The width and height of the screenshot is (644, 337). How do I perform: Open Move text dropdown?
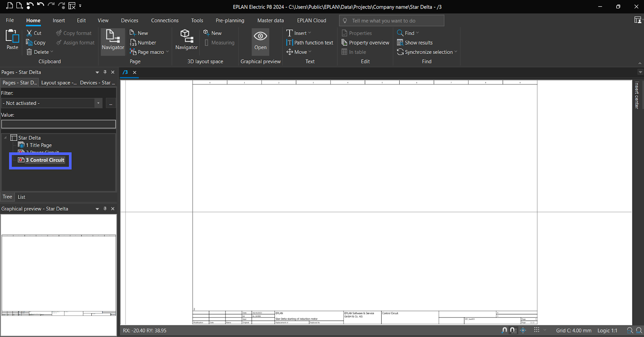pos(310,52)
